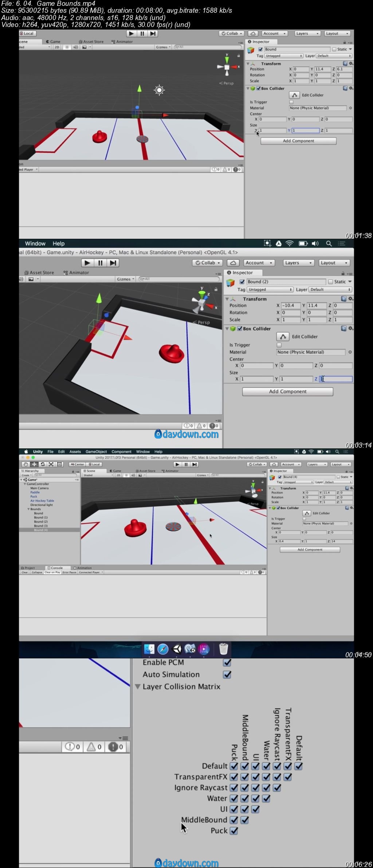Click the Center pivot button
Image resolution: width=373 pixels, height=868 pixels.
(x=78, y=464)
